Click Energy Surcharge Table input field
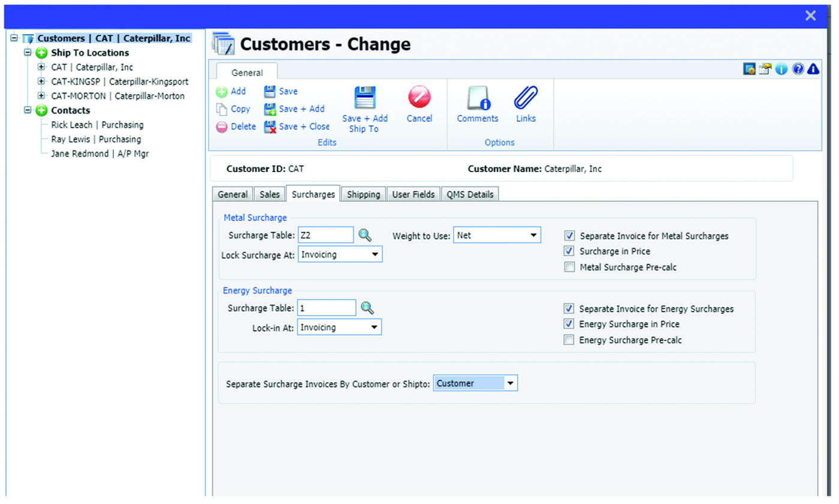Image resolution: width=839 pixels, height=504 pixels. pos(327,308)
